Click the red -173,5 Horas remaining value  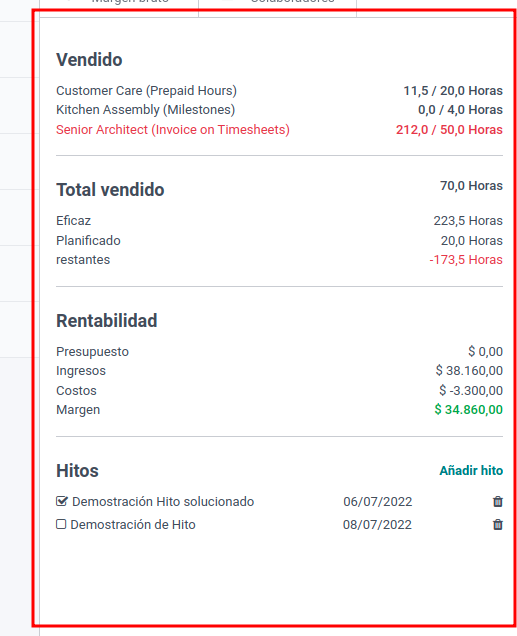coord(466,260)
